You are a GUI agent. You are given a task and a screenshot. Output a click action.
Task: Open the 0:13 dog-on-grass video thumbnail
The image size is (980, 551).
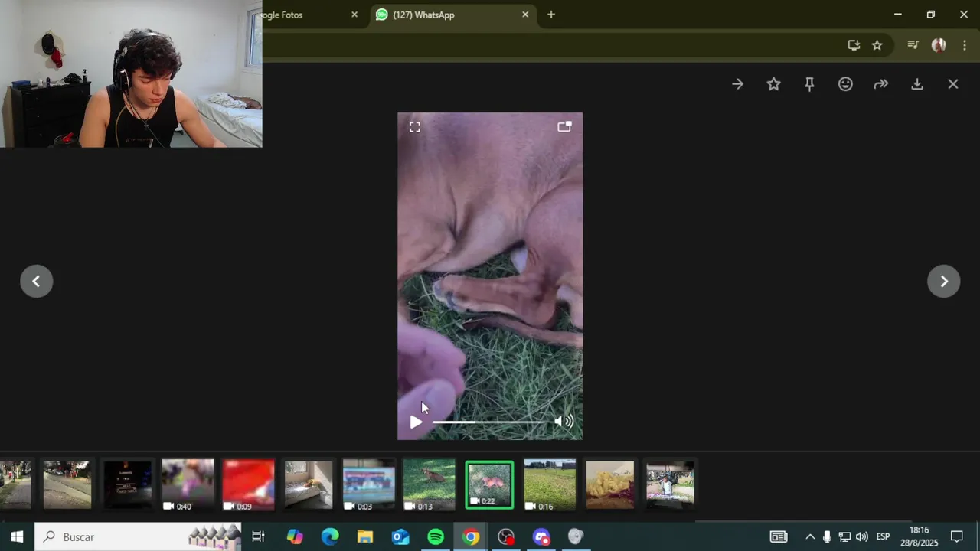pos(429,484)
